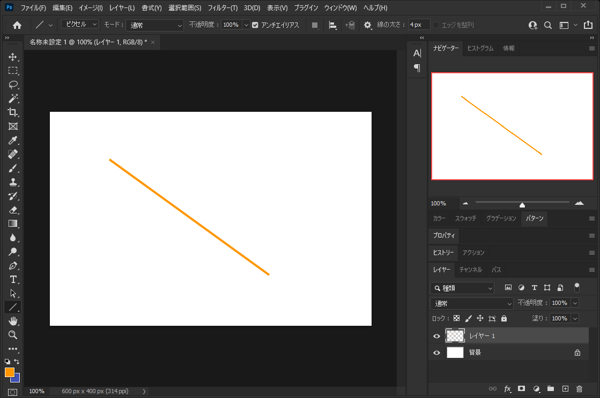Create a new layer group
This screenshot has height=398, width=600.
click(x=551, y=389)
